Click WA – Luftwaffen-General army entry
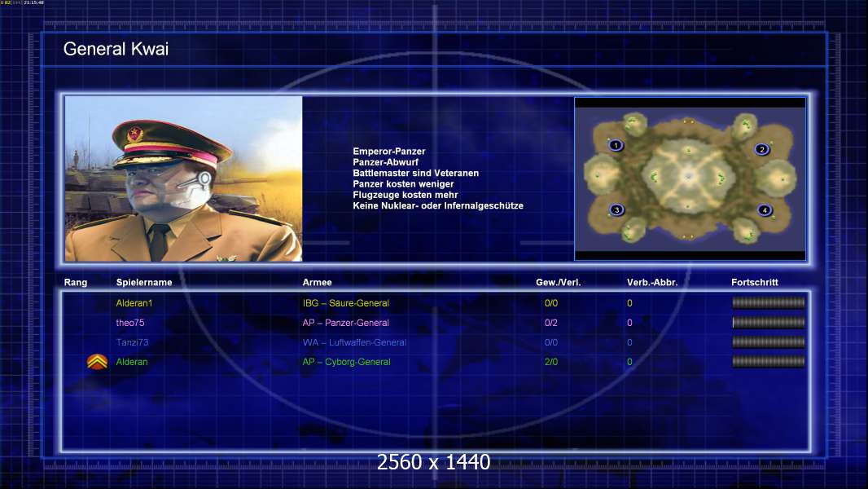 coord(354,342)
